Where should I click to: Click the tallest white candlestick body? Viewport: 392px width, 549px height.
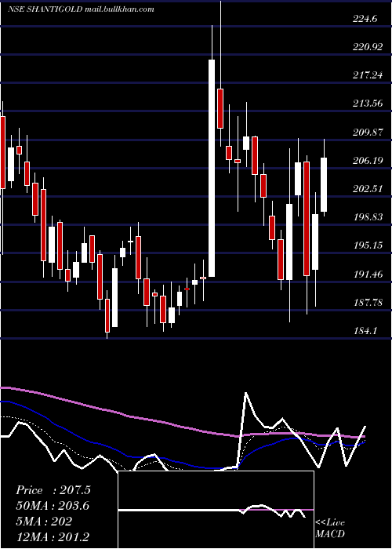(212, 168)
